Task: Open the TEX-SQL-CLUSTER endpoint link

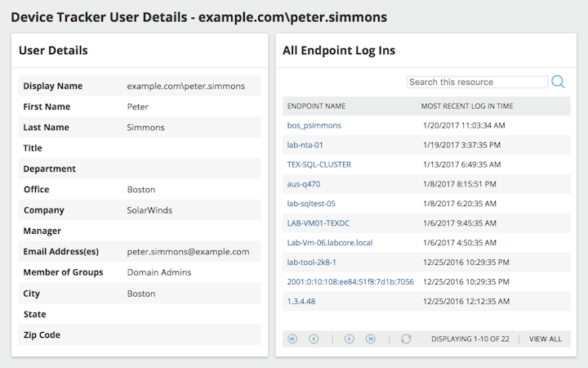Action: coord(319,164)
